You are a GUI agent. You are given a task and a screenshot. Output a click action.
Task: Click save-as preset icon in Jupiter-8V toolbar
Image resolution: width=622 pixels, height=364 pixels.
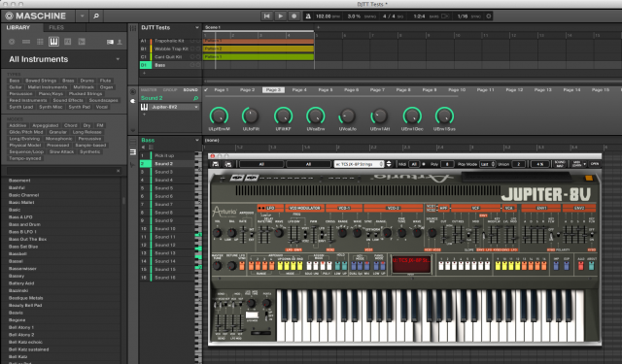point(228,164)
